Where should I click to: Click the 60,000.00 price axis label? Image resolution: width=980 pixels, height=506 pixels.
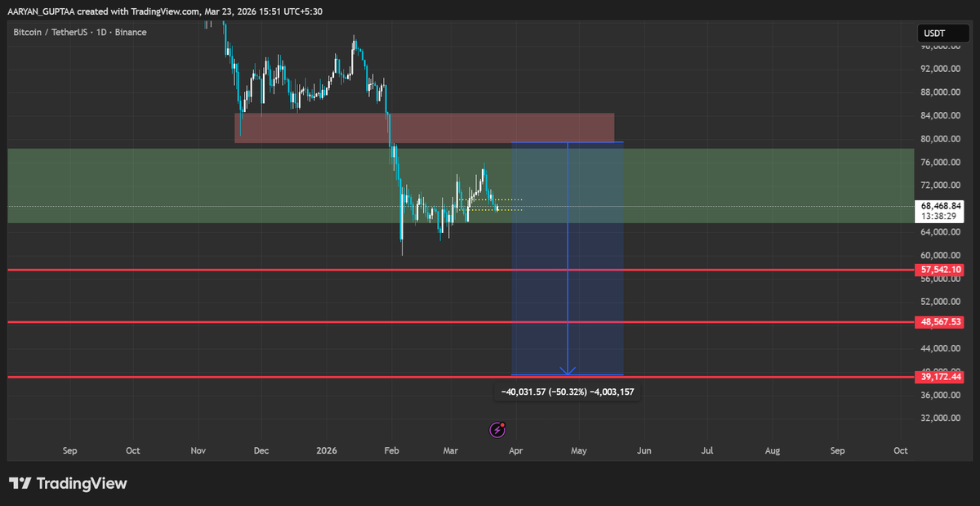point(942,255)
